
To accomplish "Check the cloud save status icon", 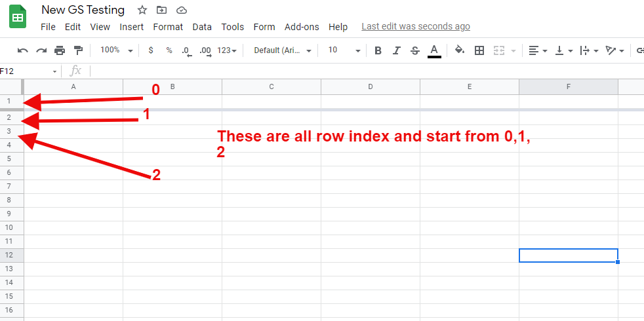I will tap(182, 10).
